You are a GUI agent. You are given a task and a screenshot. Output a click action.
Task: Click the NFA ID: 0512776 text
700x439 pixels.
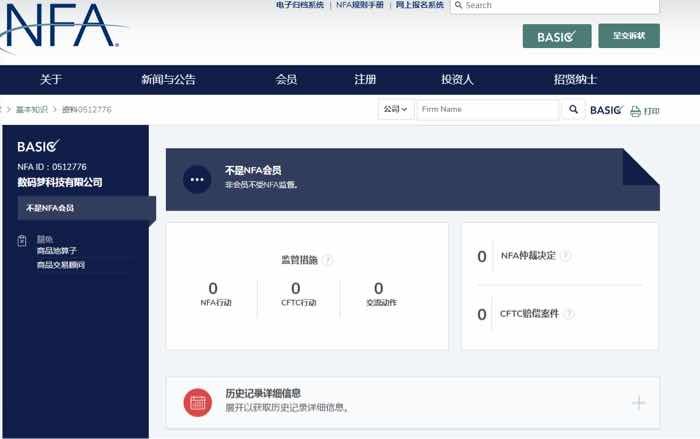point(52,167)
